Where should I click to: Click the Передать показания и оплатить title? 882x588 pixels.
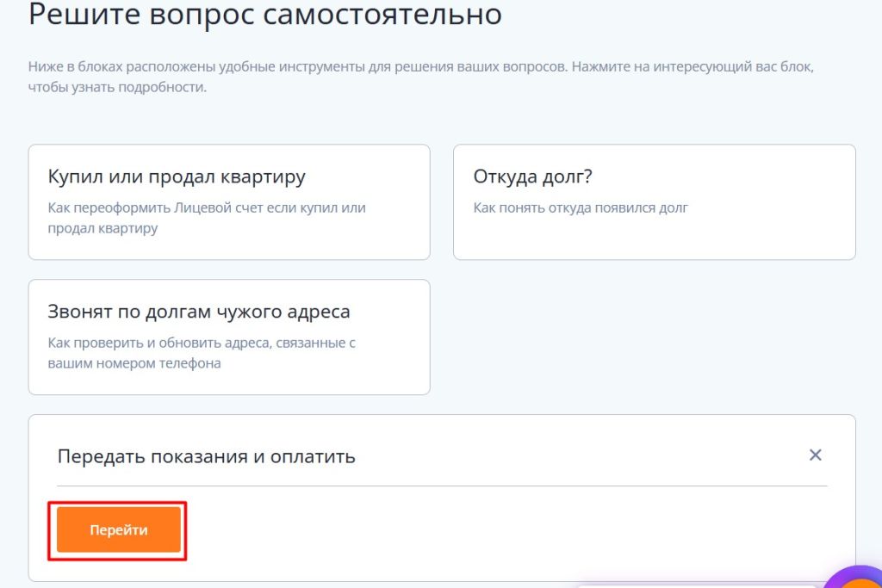[x=206, y=456]
